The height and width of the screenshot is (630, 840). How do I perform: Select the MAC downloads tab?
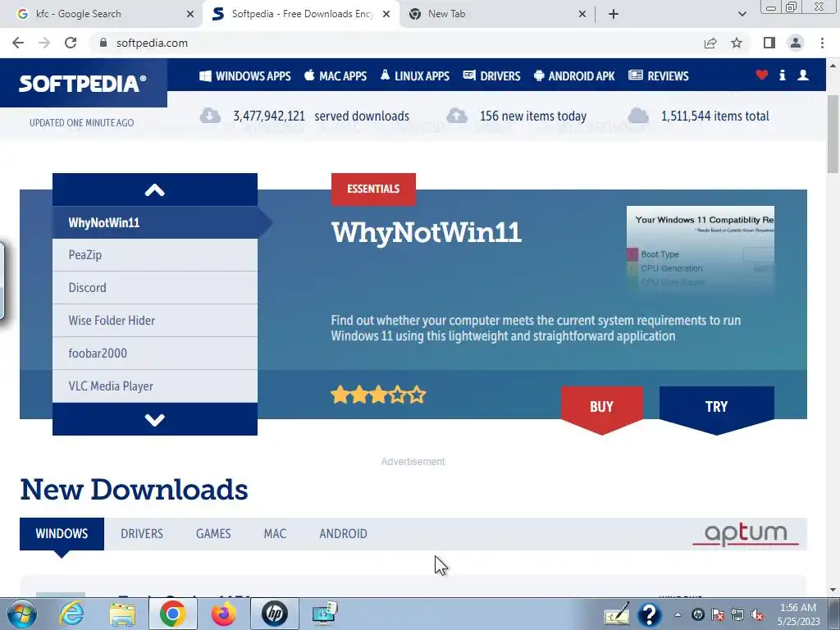275,534
